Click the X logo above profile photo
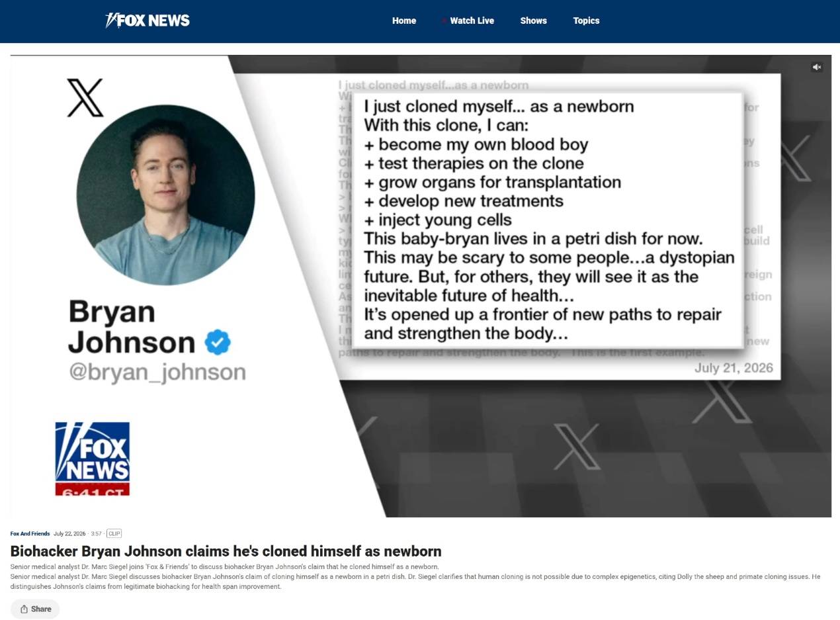The height and width of the screenshot is (620, 840). 85,98
